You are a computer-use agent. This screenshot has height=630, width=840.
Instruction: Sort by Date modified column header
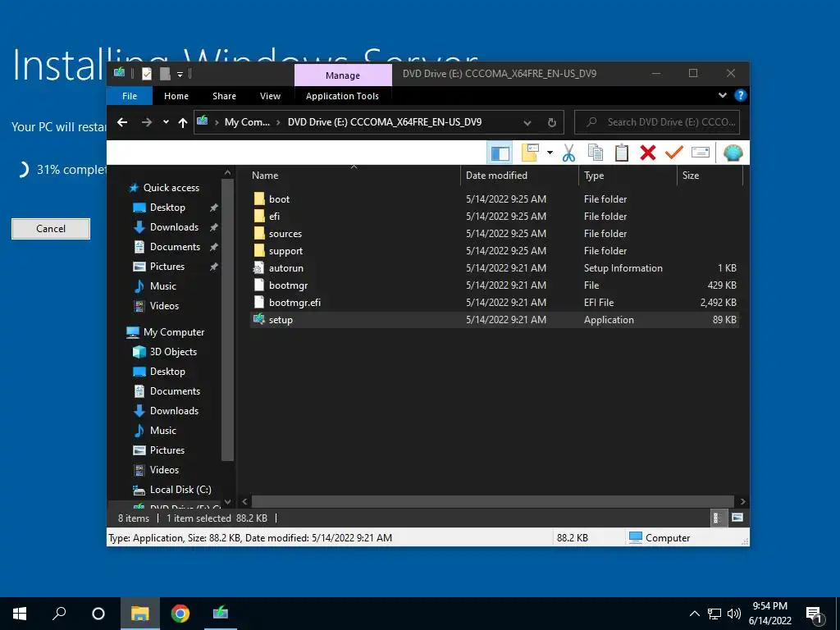point(519,176)
